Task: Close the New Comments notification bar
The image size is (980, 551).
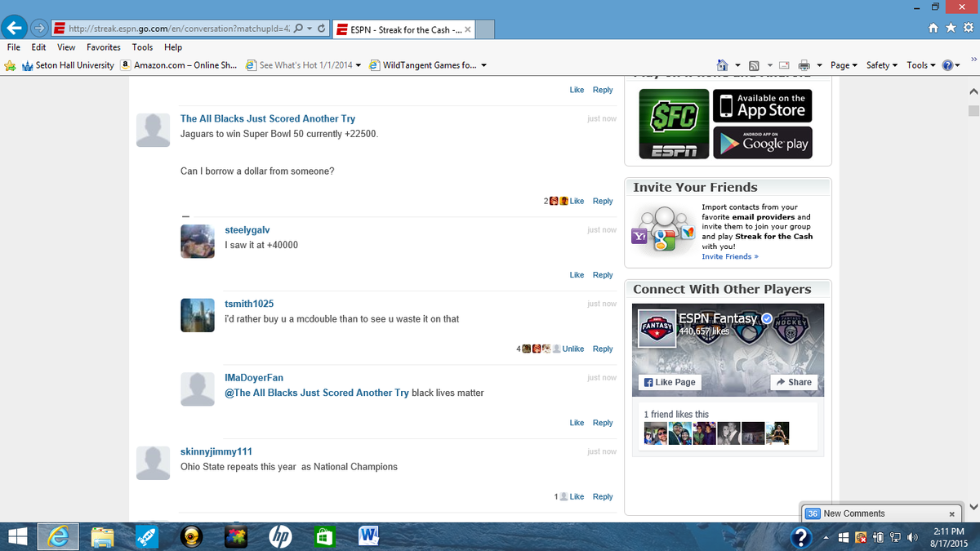Action: coord(951,514)
